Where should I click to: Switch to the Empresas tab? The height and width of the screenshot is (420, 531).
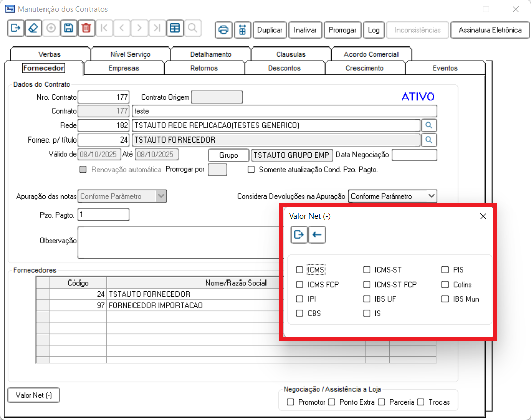tap(123, 68)
